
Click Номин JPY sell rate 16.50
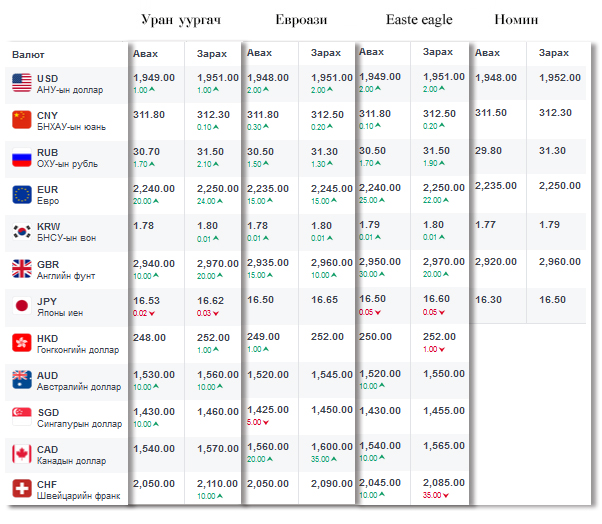pyautogui.click(x=553, y=299)
